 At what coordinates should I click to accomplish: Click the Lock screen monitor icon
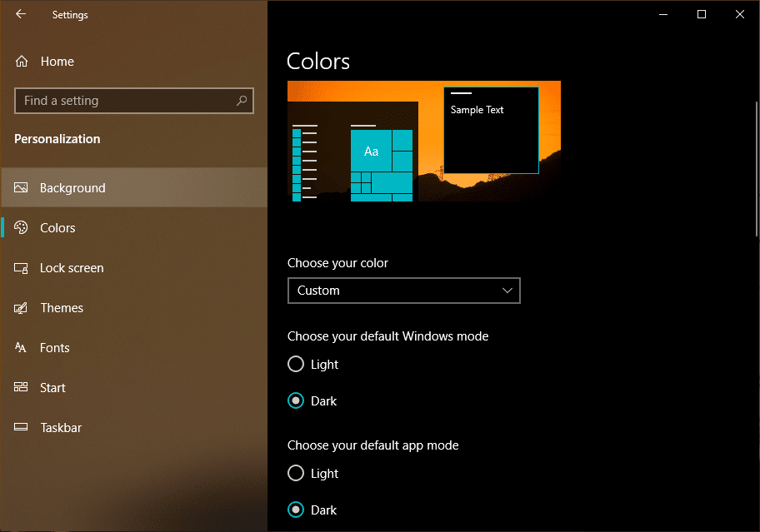(22, 268)
